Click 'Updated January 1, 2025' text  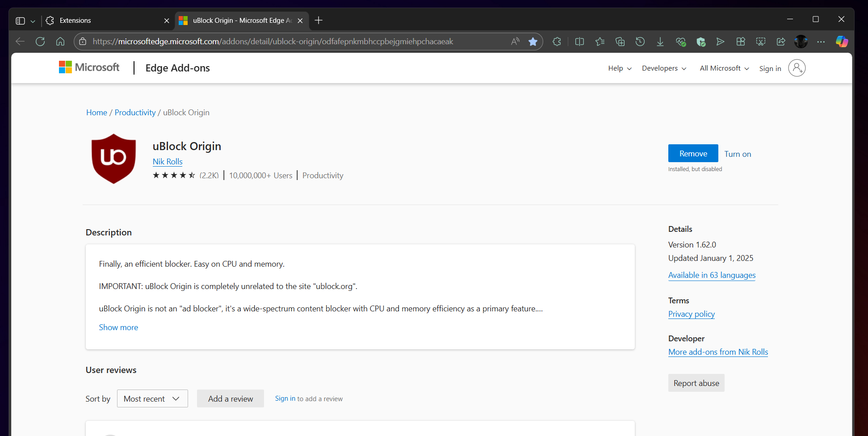pos(711,258)
